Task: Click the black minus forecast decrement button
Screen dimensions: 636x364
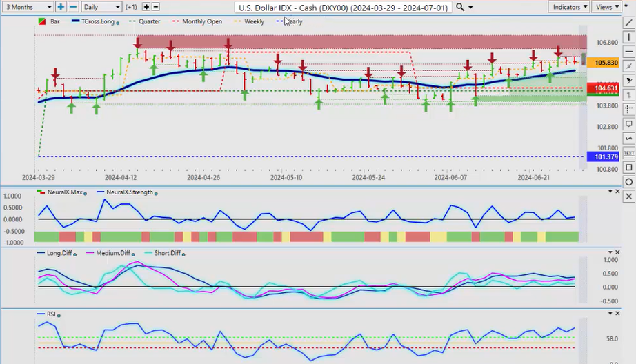Action: click(x=155, y=7)
